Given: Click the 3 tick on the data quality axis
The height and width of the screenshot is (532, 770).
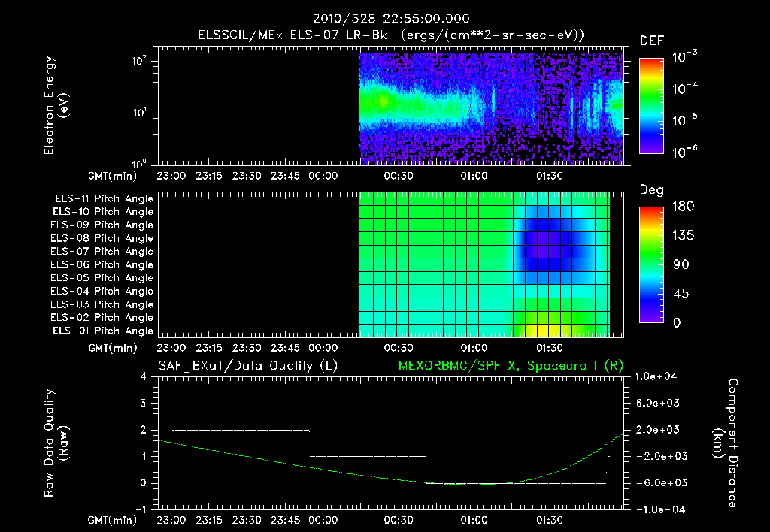Looking at the screenshot, I should coord(143,403).
